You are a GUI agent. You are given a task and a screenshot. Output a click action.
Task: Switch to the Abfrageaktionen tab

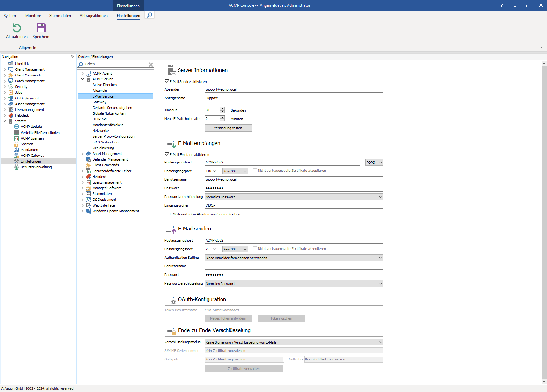93,15
